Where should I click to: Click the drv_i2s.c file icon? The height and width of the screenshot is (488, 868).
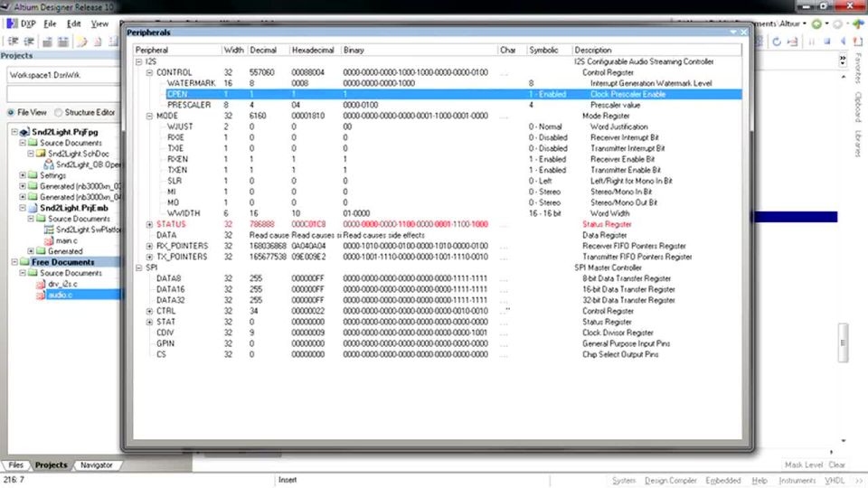pyautogui.click(x=41, y=284)
